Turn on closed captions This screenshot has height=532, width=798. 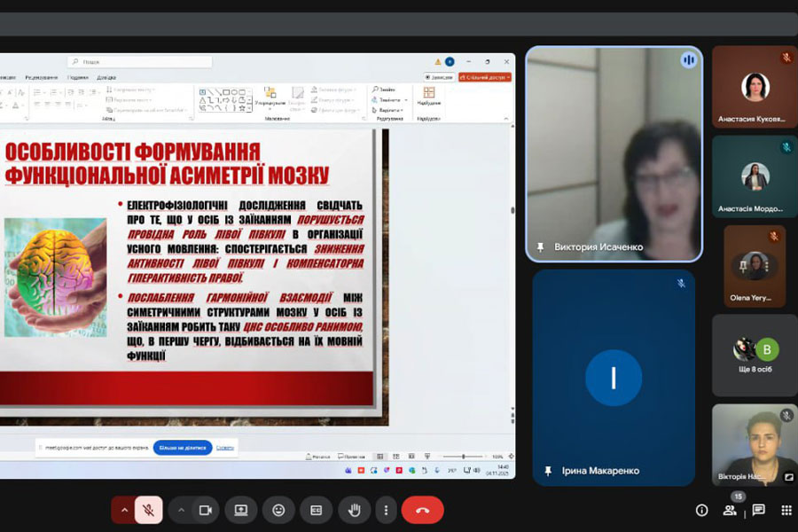click(x=316, y=510)
